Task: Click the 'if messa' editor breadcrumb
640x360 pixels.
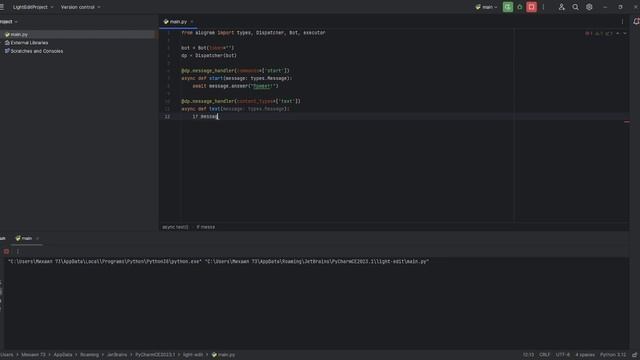Action: [x=205, y=227]
